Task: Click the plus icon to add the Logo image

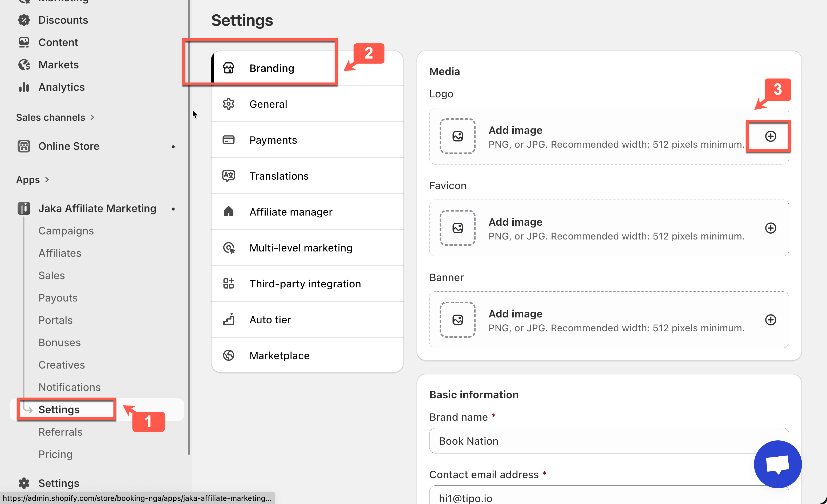Action: pyautogui.click(x=770, y=136)
